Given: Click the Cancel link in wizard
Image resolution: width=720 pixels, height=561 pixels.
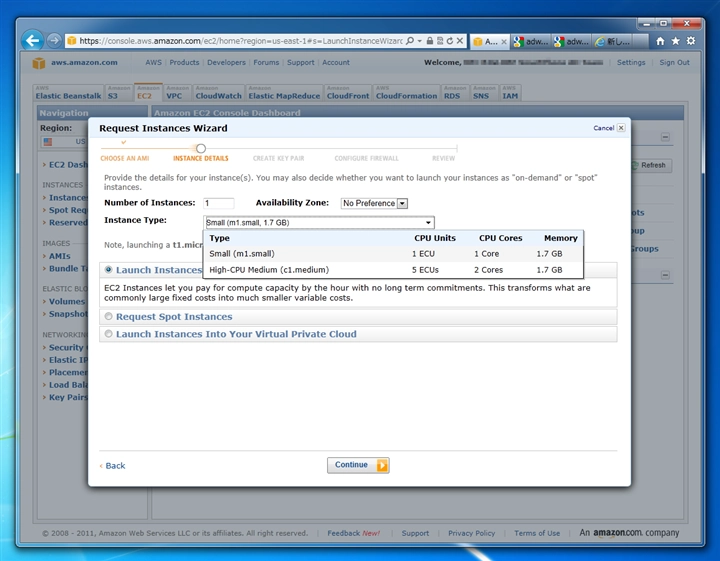Looking at the screenshot, I should pos(603,128).
